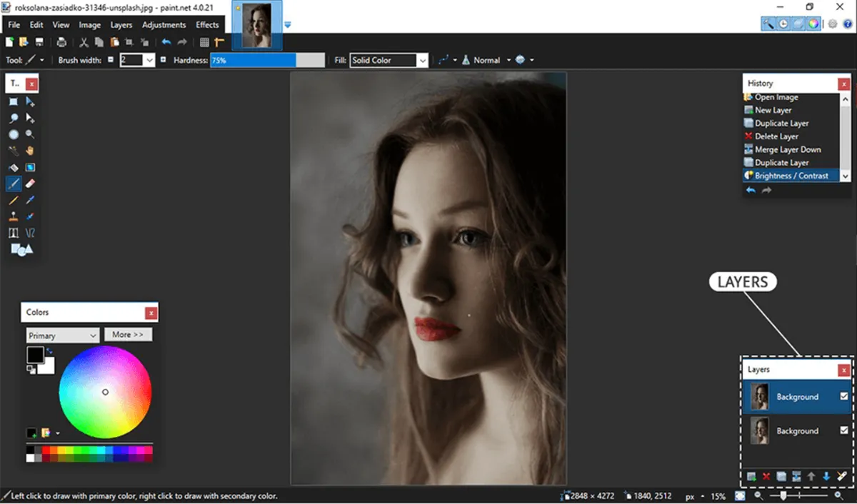
Task: Expand the Colors panel with More >>
Action: [128, 334]
